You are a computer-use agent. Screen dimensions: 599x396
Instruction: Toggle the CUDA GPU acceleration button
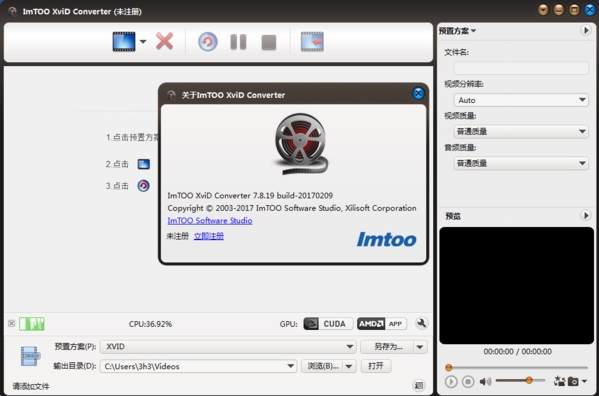[328, 324]
